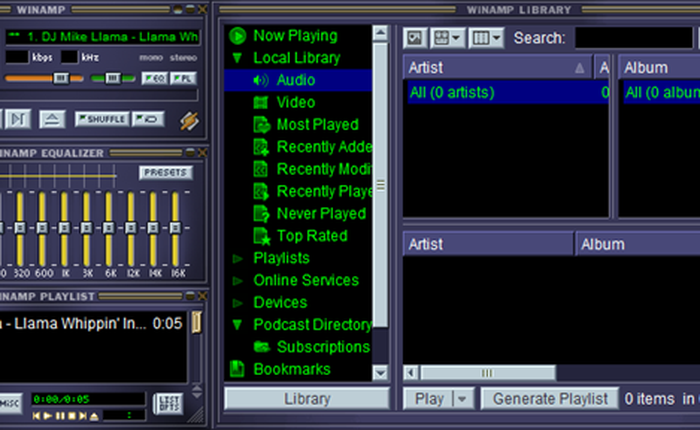This screenshot has width=700, height=430.
Task: Click the Library button below the tree
Action: point(307,399)
